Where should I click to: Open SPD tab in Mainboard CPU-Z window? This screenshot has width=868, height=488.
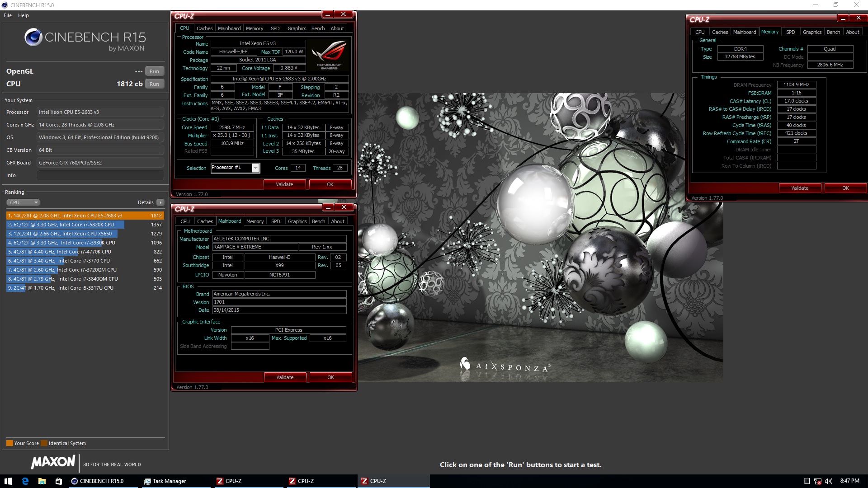click(276, 221)
